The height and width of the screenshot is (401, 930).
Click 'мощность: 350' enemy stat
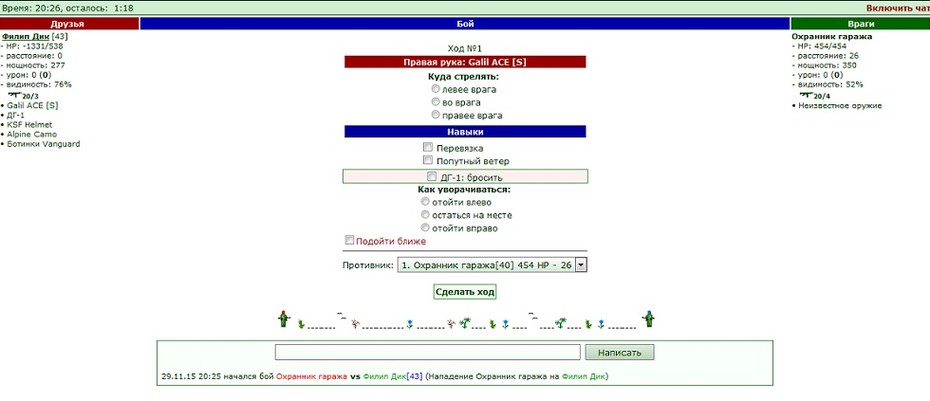click(827, 65)
